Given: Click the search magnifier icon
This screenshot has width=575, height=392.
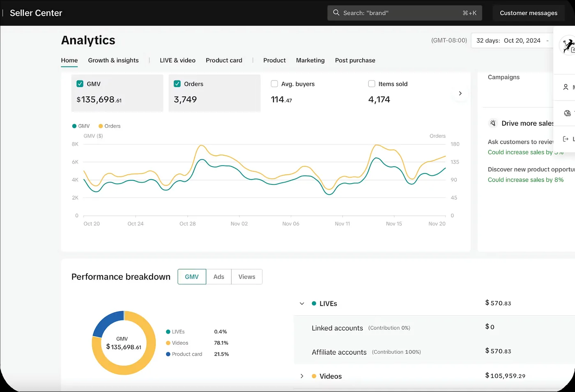Looking at the screenshot, I should pyautogui.click(x=336, y=13).
